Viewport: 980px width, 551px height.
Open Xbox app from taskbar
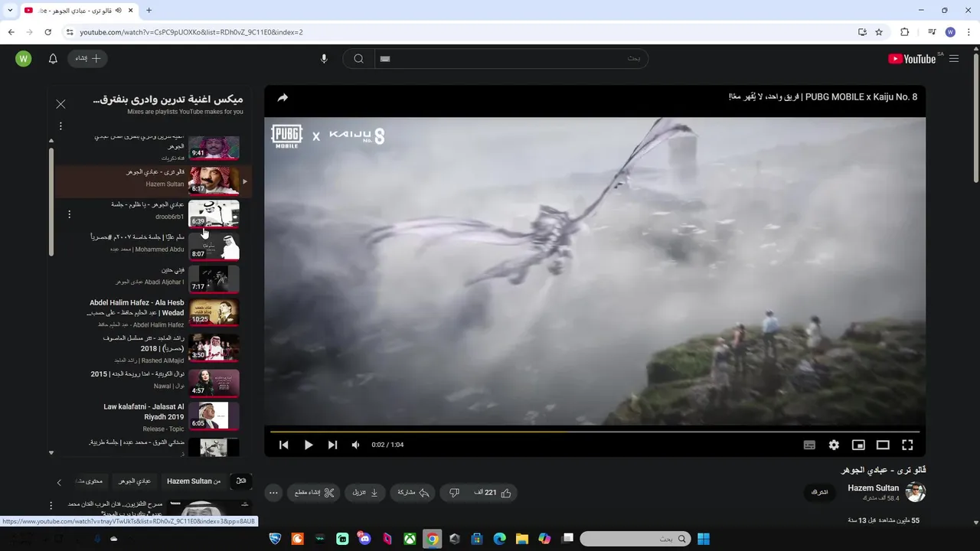[x=410, y=539]
